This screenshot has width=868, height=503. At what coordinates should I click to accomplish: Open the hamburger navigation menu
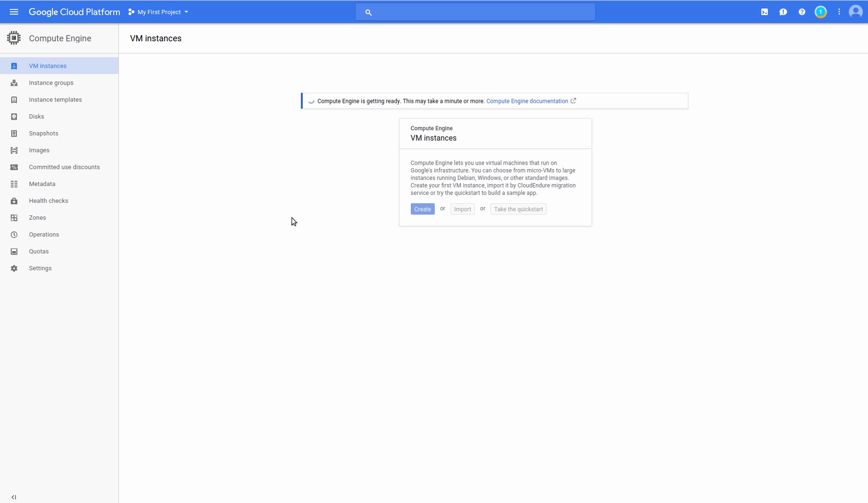14,12
